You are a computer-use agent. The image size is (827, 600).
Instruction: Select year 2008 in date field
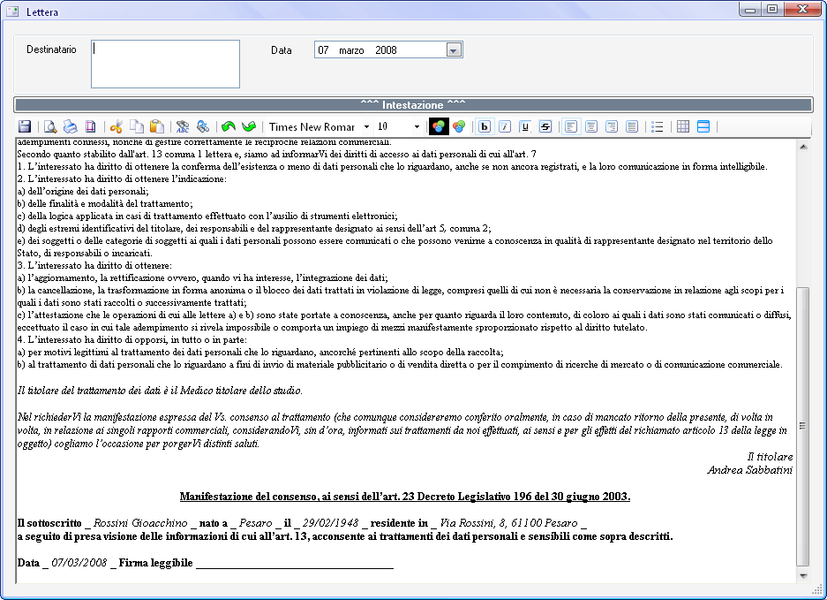tap(386, 50)
